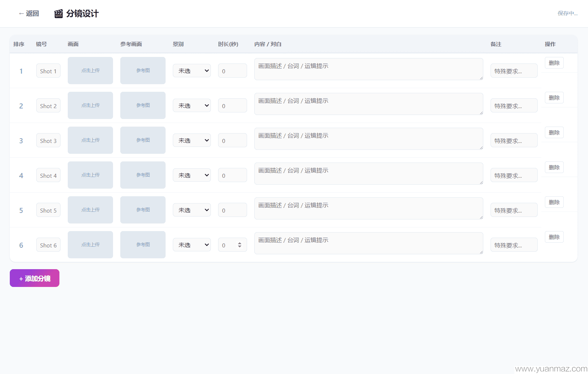Delete Shot 1 using 删除
Viewport: 588px width, 374px height.
(554, 63)
